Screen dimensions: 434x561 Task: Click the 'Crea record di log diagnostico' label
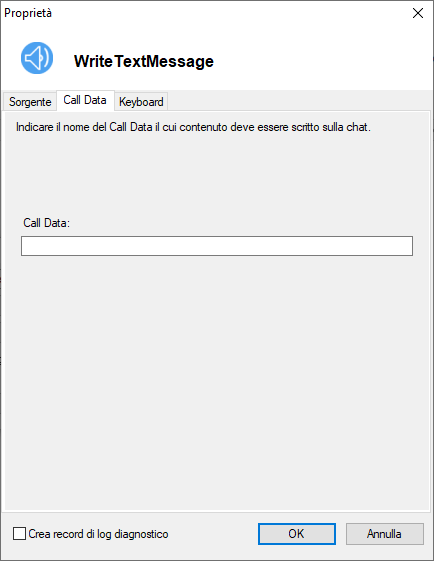(98, 534)
